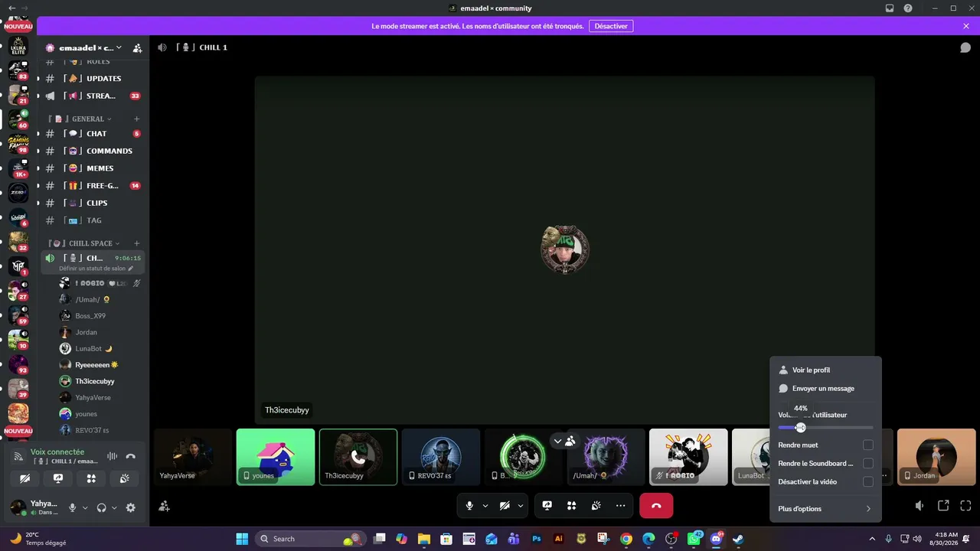This screenshot has height=551, width=980.
Task: Expand the "Plus d'options" submenu
Action: click(825, 509)
